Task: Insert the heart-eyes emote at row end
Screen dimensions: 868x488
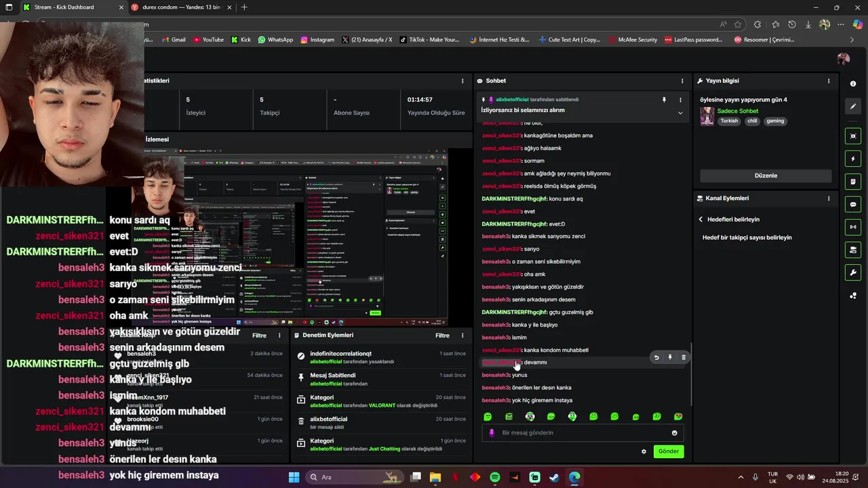Action: (x=678, y=417)
